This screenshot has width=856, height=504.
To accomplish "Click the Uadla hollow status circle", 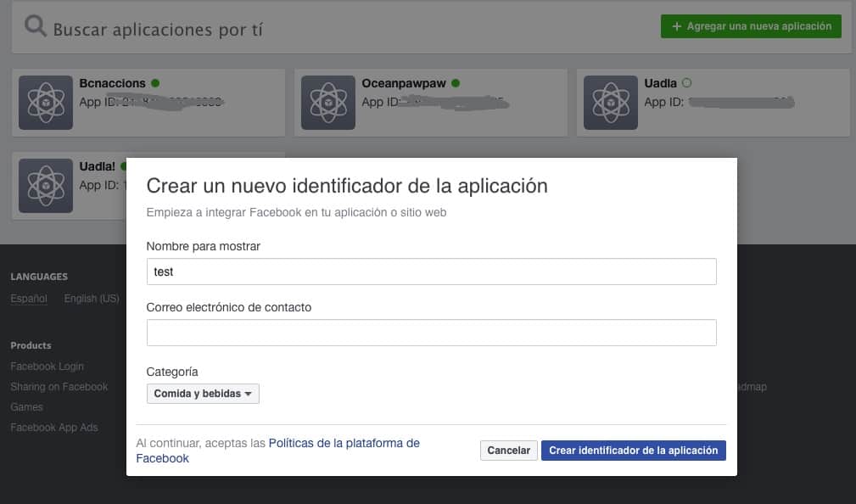I will pyautogui.click(x=687, y=83).
